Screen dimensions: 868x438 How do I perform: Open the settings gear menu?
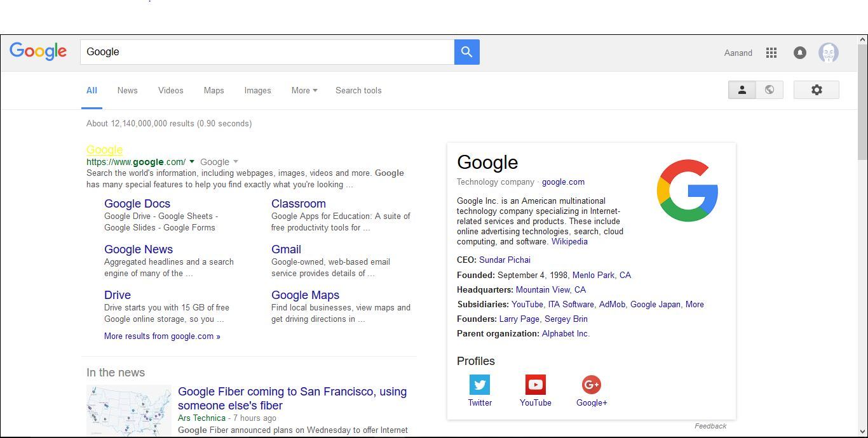point(817,90)
